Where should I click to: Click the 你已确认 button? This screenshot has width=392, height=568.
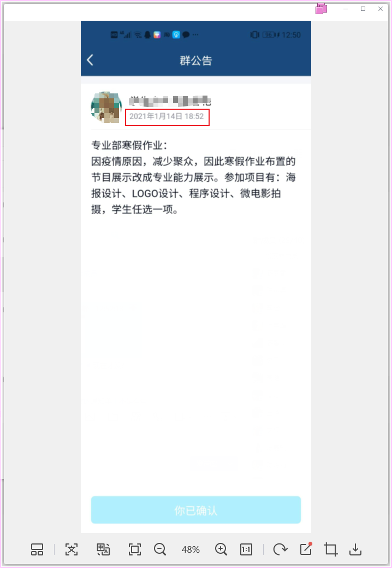196,510
